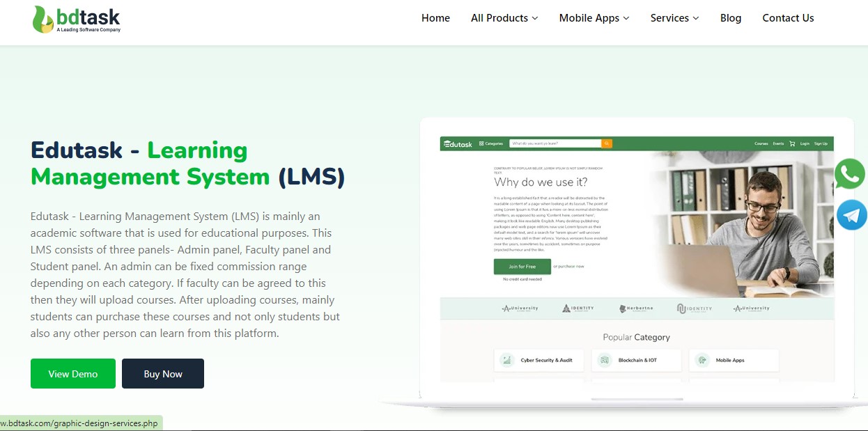Open the Blog menu item

(x=730, y=18)
